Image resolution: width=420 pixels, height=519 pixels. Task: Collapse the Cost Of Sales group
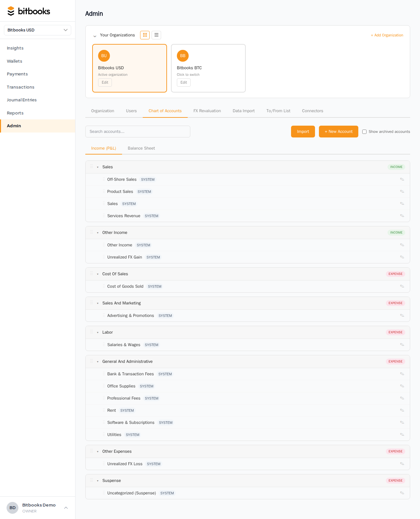[98, 274]
